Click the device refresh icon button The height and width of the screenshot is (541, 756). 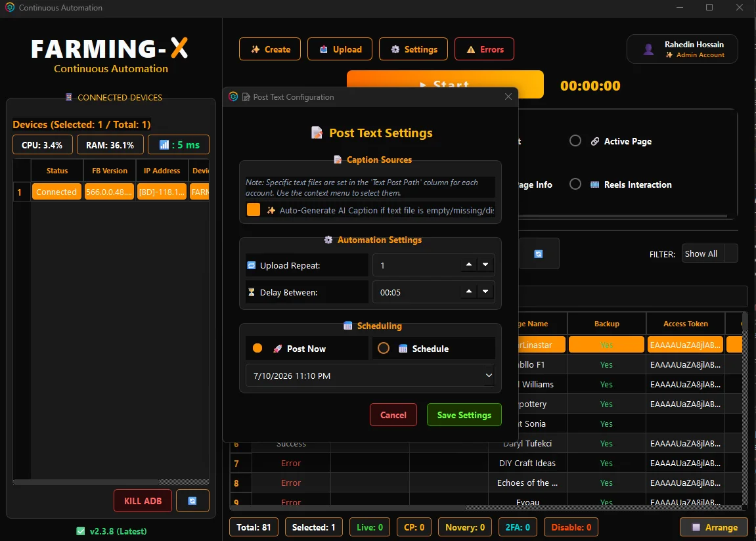coord(192,501)
